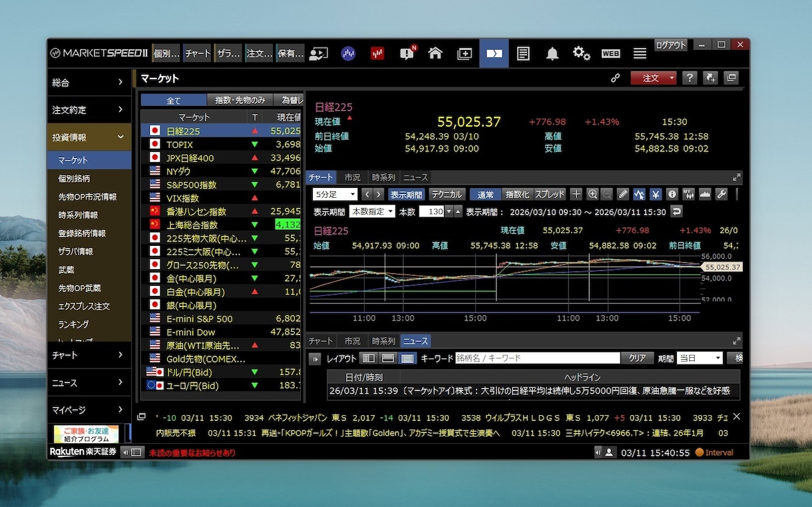
Task: Open the notification bell icon
Action: 552,54
